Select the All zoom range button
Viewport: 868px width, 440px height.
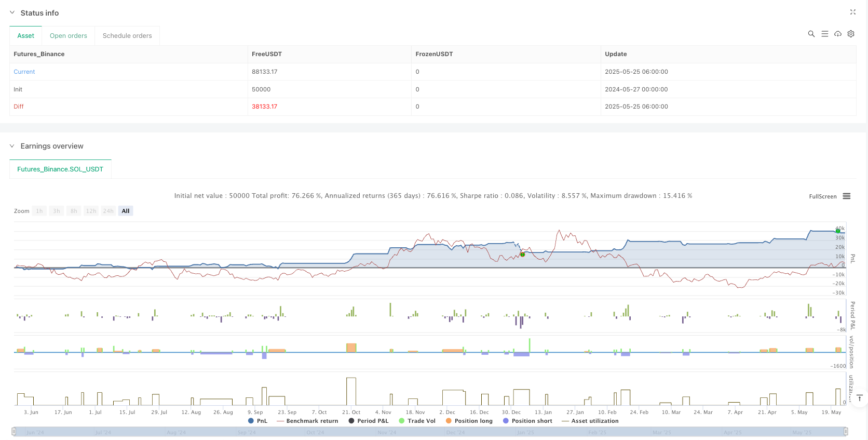(126, 211)
